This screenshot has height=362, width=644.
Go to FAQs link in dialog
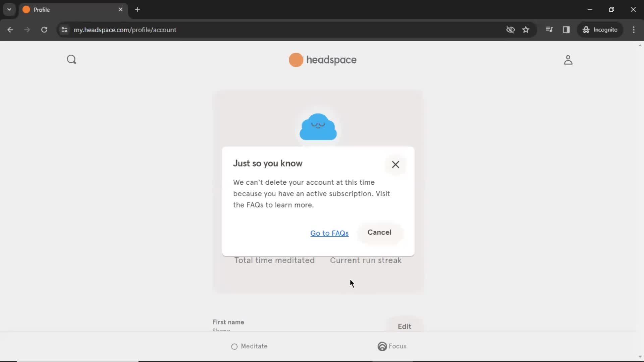(329, 233)
